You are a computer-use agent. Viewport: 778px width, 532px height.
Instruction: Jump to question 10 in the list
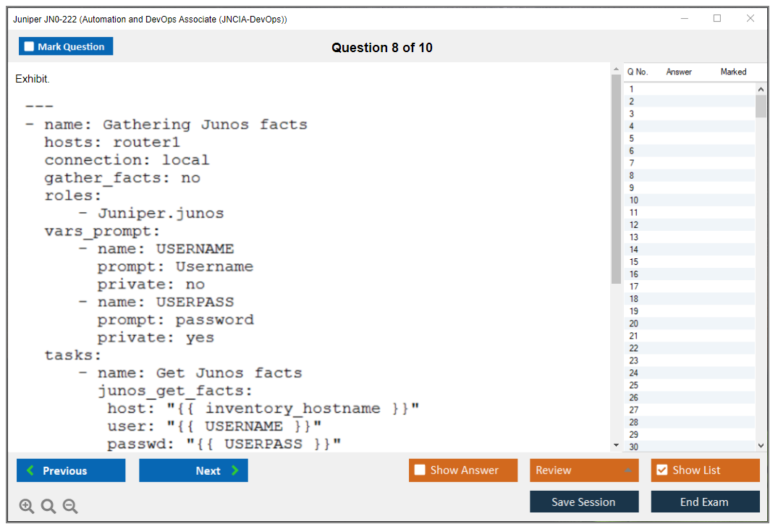[x=634, y=200]
